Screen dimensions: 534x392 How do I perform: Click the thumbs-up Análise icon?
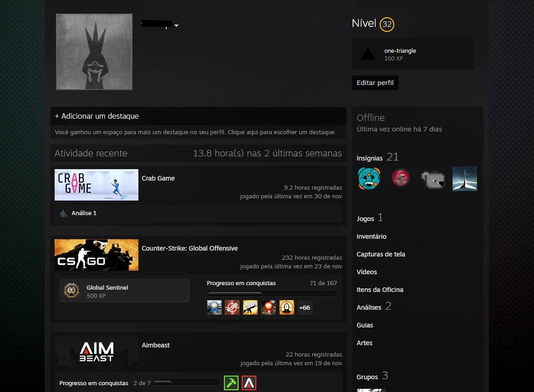[63, 213]
